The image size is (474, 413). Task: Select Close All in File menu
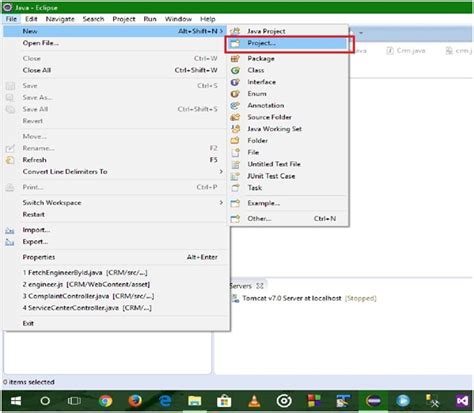(115, 70)
